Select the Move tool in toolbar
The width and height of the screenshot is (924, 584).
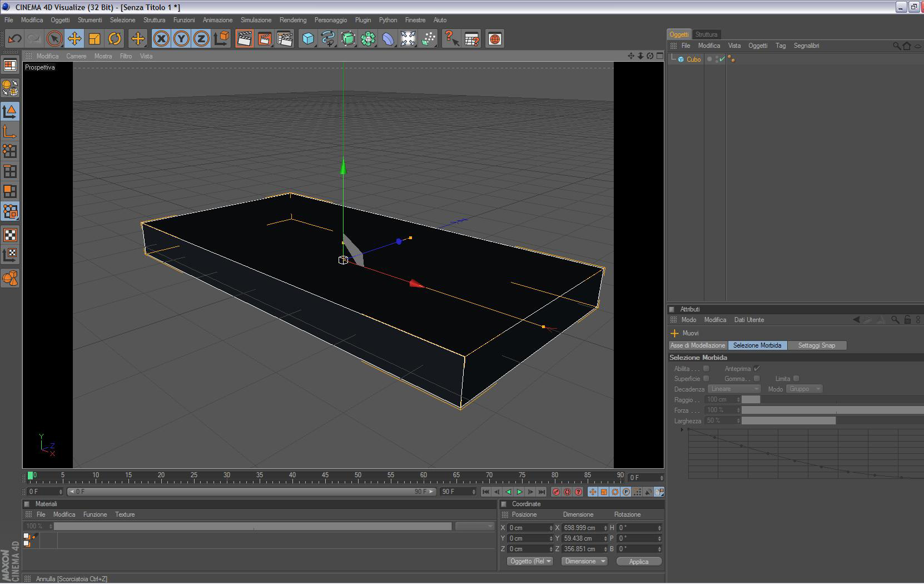[x=74, y=39]
